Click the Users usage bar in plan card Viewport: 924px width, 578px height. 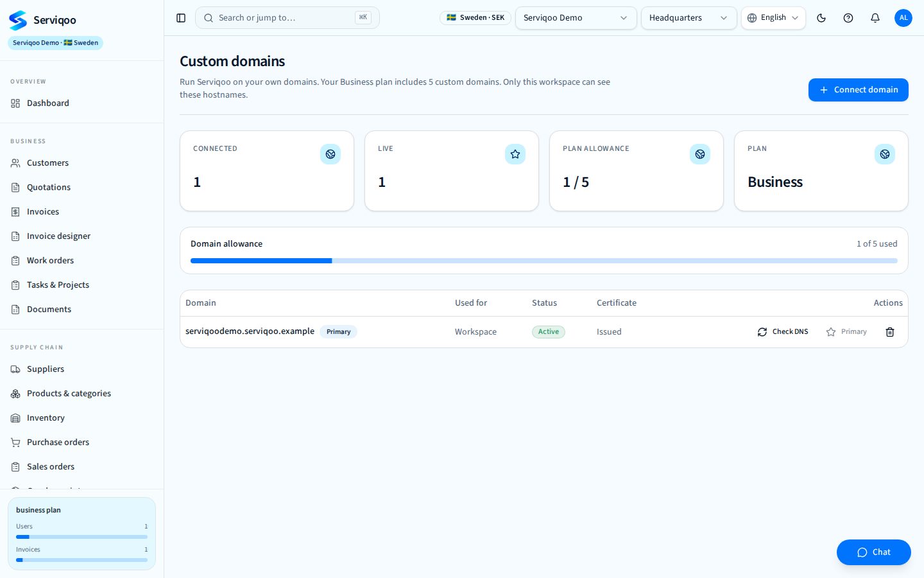tap(81, 537)
